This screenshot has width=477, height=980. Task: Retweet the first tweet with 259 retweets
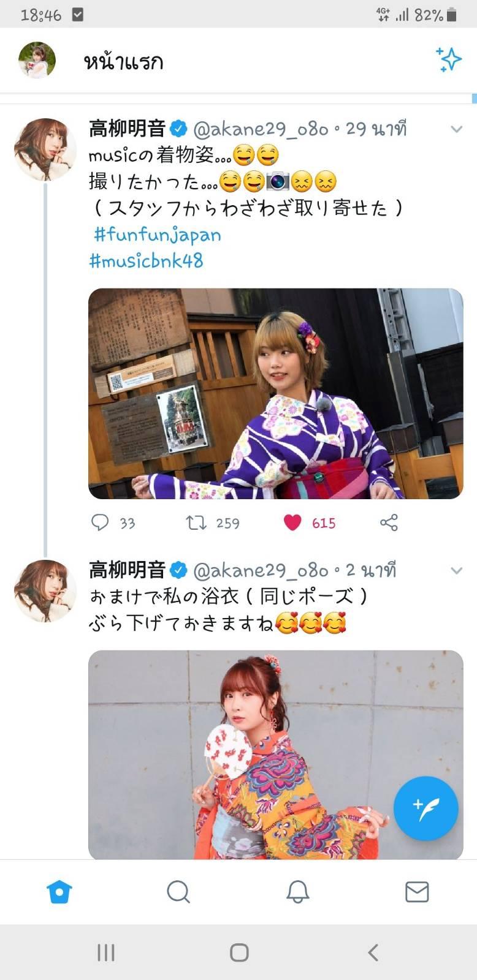pyautogui.click(x=196, y=522)
